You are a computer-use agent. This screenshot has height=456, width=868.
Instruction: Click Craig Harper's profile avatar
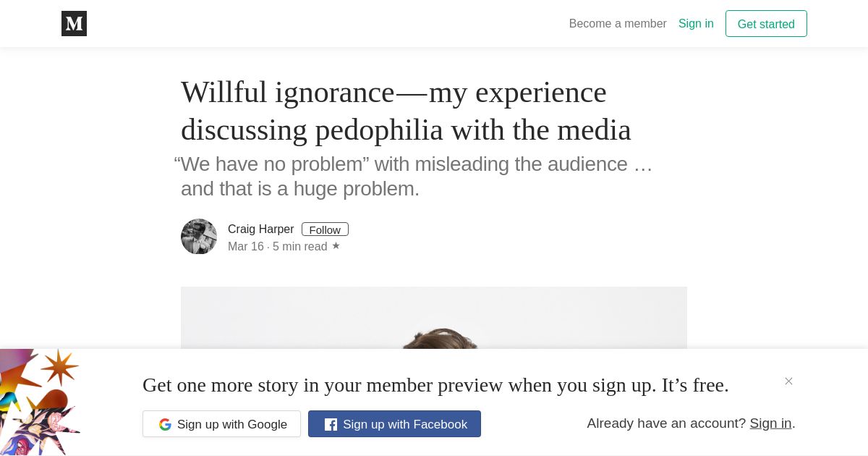coord(199,237)
